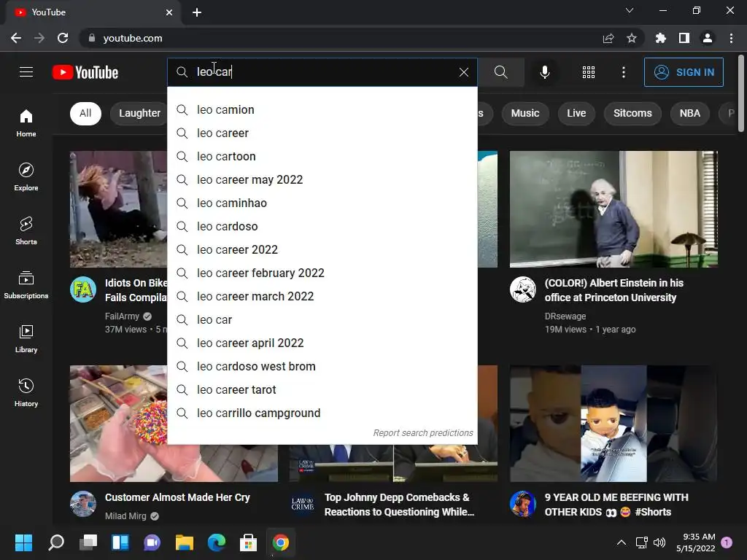Open Chrome profile icon
The width and height of the screenshot is (747, 560).
click(708, 38)
